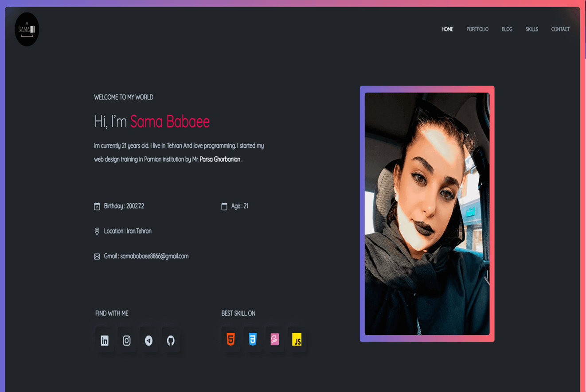Click the Gmail envelope icon
This screenshot has height=392, width=586.
click(x=97, y=256)
